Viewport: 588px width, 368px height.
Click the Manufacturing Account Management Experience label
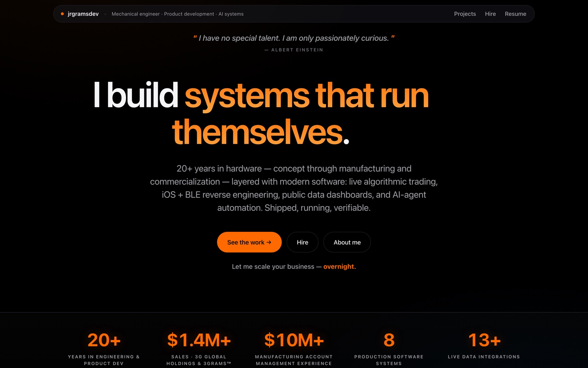pos(294,360)
